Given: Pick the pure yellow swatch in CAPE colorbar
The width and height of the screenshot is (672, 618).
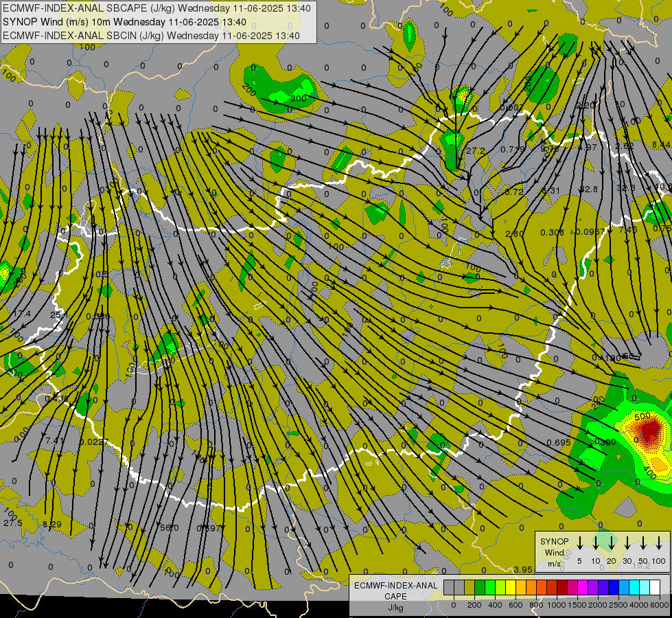Looking at the screenshot, I should coord(511,588).
